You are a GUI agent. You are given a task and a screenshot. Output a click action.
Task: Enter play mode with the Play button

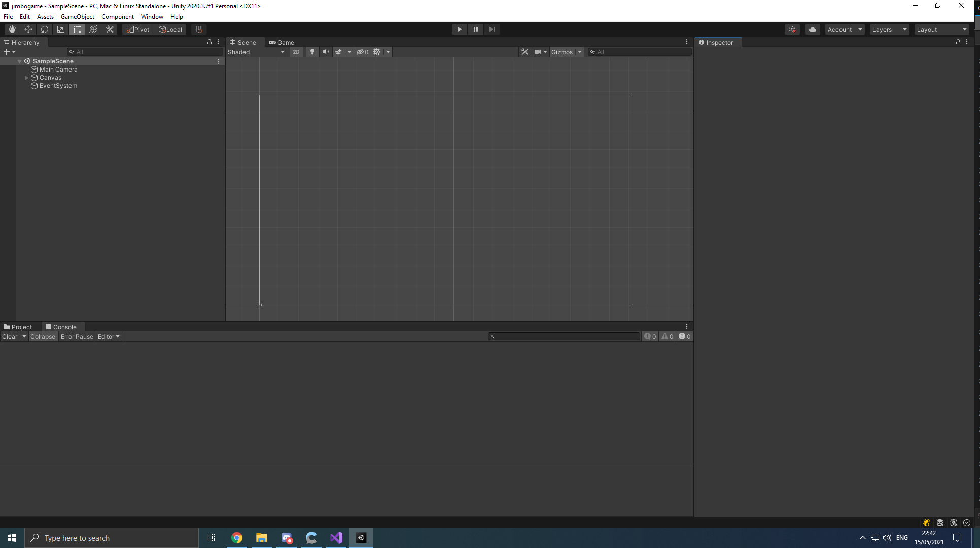(459, 29)
